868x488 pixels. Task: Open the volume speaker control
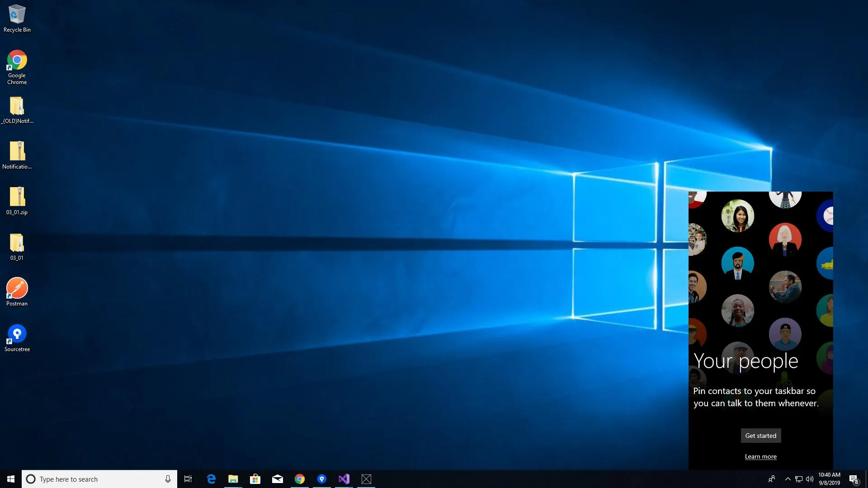point(810,479)
